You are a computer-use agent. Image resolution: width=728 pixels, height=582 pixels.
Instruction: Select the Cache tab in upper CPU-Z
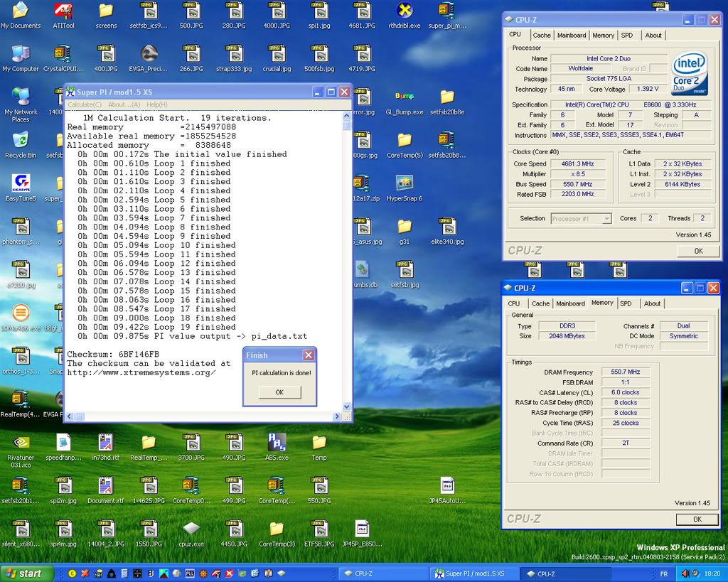[x=542, y=35]
